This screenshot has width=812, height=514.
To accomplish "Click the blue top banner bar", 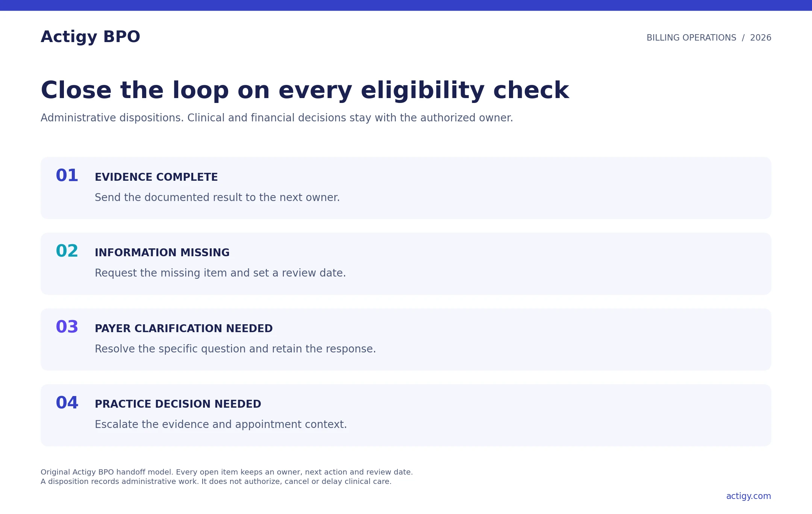I will point(406,5).
